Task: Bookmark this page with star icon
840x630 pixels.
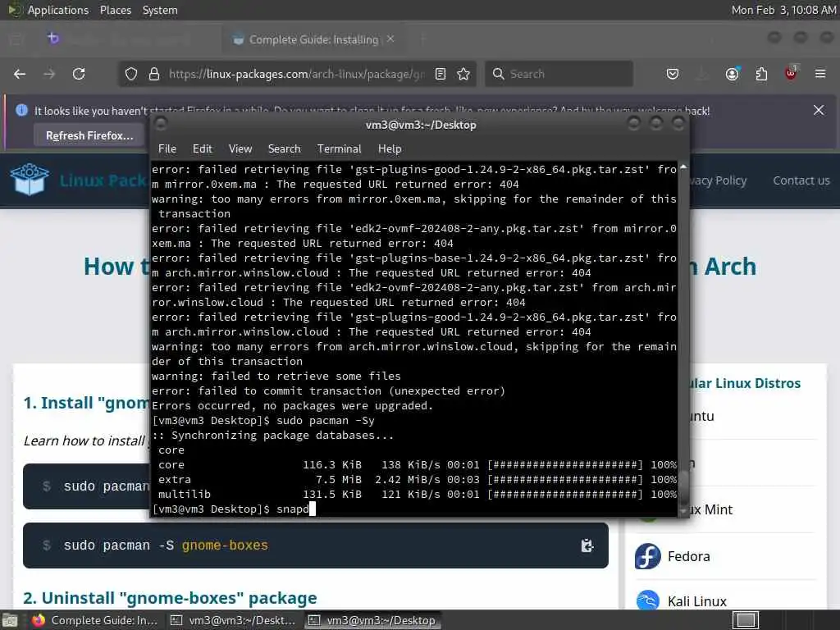Action: 464,74
